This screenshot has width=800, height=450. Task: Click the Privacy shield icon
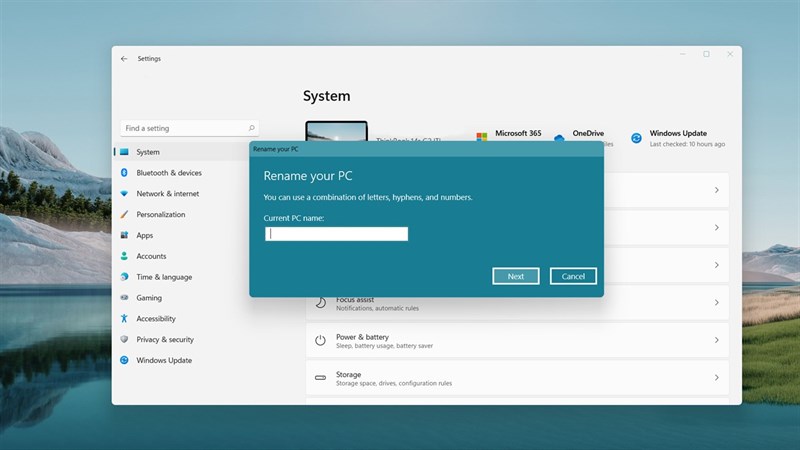coord(124,339)
